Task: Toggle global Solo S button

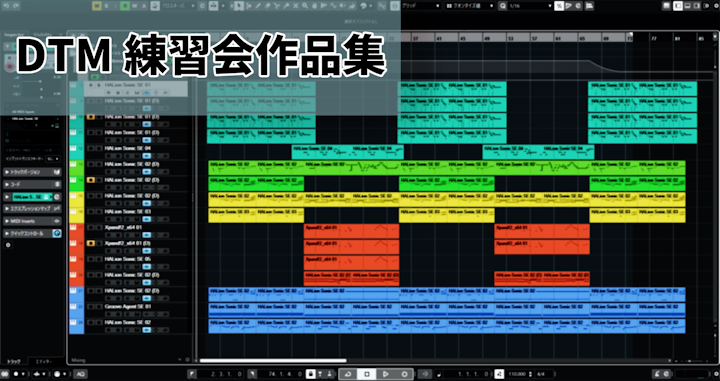Action: click(107, 6)
